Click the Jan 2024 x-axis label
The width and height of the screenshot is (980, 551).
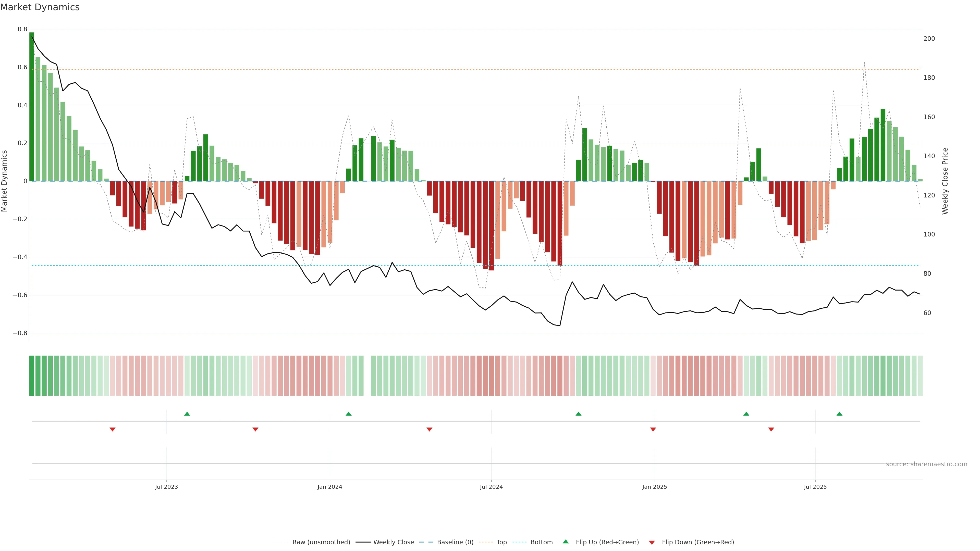click(x=330, y=487)
